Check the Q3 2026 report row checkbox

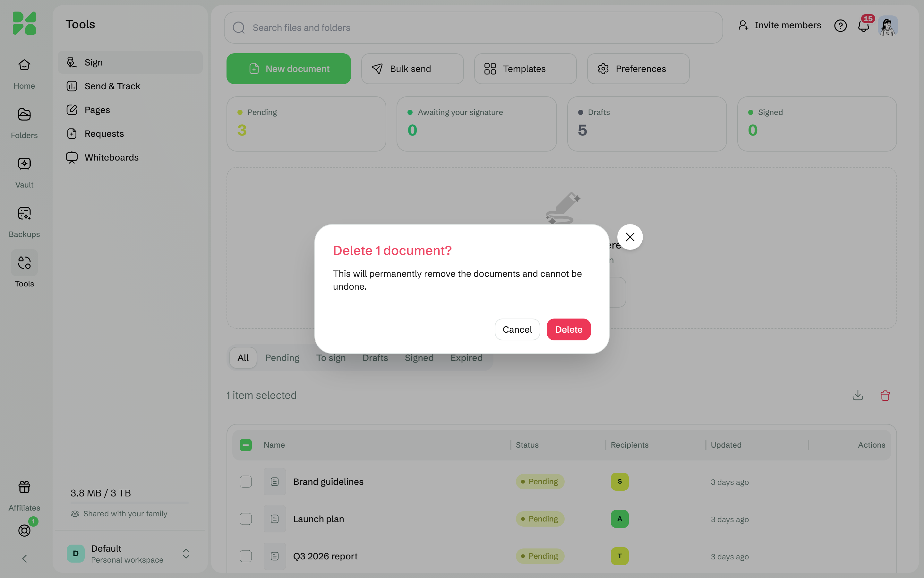coord(245,556)
